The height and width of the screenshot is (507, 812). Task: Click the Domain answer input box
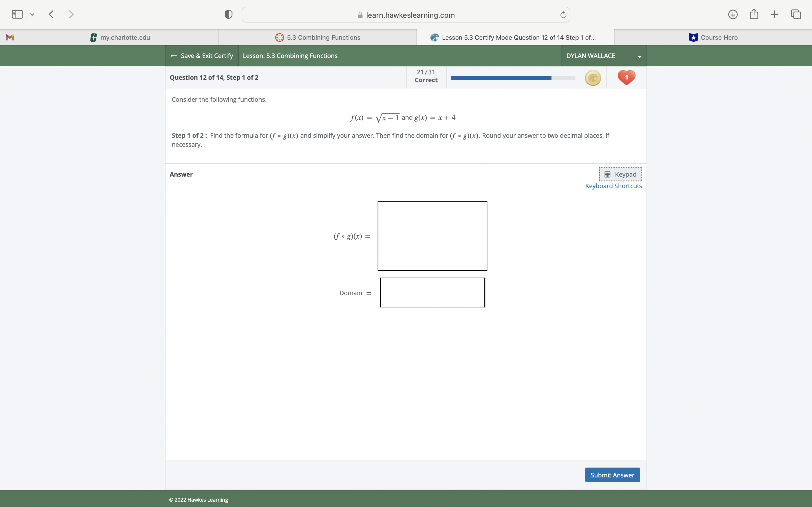(432, 292)
